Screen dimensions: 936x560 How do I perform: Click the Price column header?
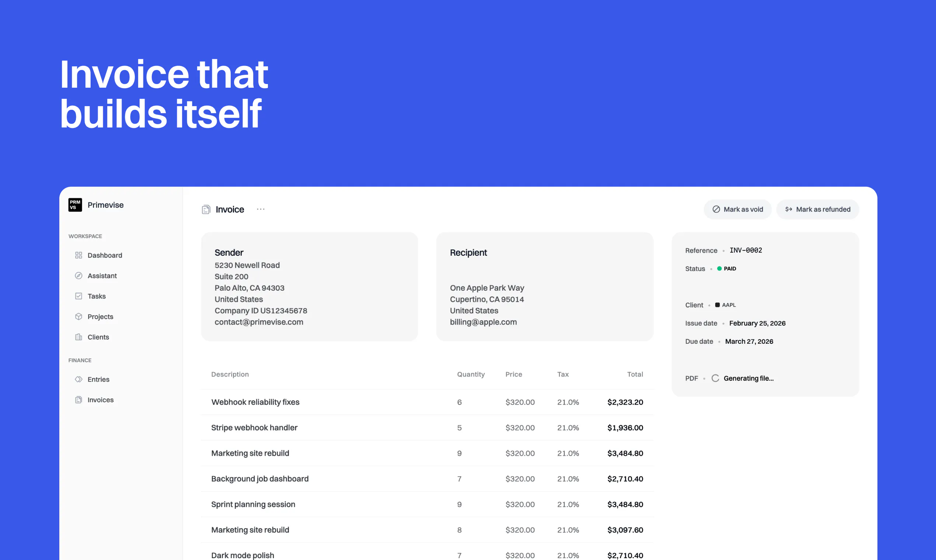tap(514, 374)
